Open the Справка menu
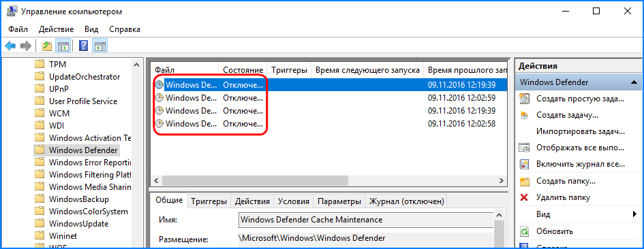The width and height of the screenshot is (644, 249). (x=125, y=29)
